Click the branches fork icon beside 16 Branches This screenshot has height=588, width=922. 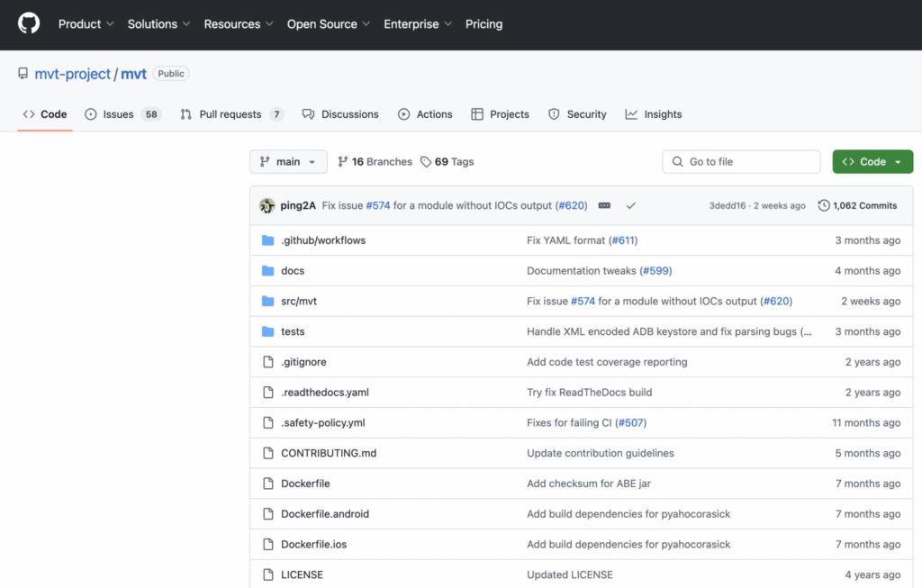coord(343,162)
